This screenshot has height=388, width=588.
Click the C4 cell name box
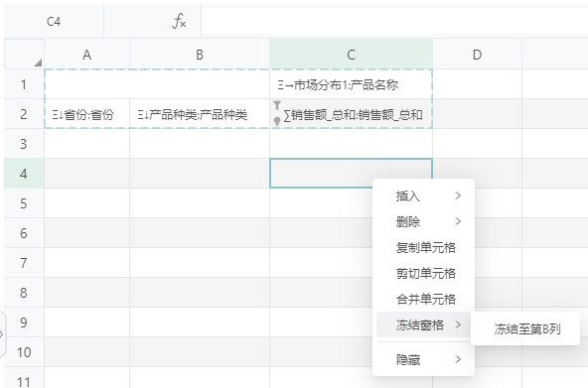[54, 22]
